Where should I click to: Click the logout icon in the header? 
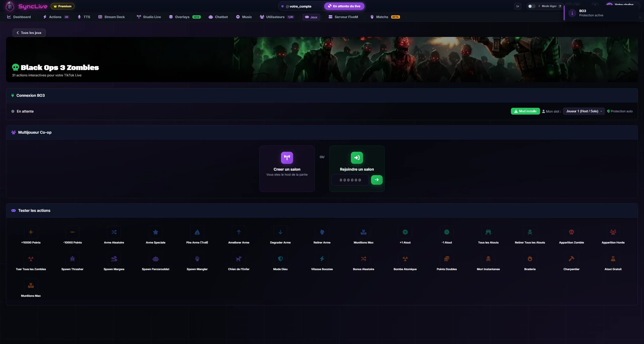518,6
